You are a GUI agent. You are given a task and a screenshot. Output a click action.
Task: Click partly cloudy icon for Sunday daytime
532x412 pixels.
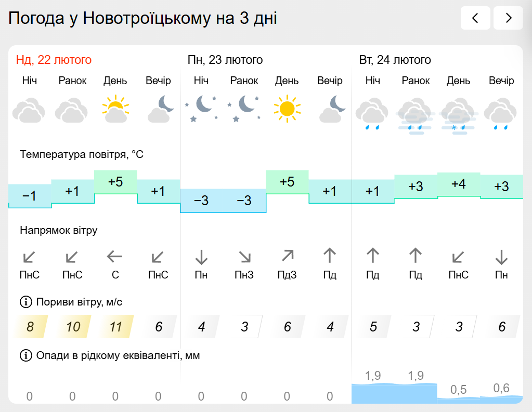click(115, 109)
